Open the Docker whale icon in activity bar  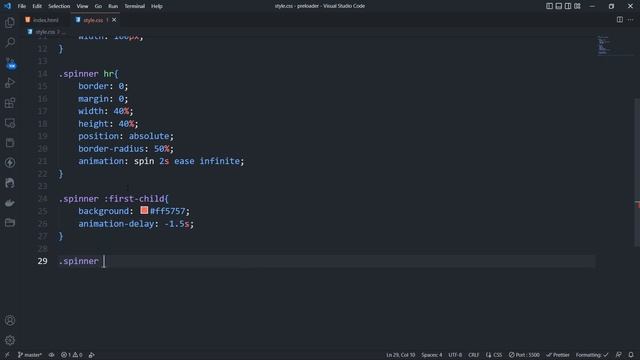10,203
